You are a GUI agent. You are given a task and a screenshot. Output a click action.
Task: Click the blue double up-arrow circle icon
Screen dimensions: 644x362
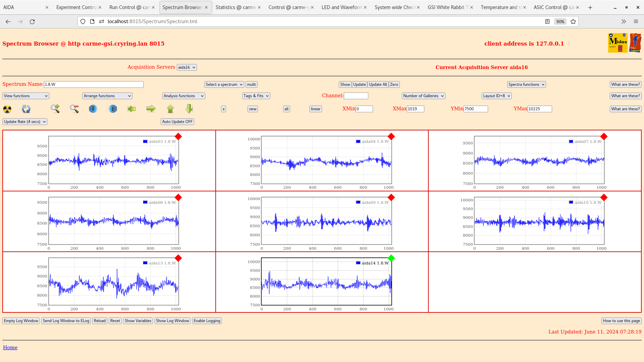(113, 109)
